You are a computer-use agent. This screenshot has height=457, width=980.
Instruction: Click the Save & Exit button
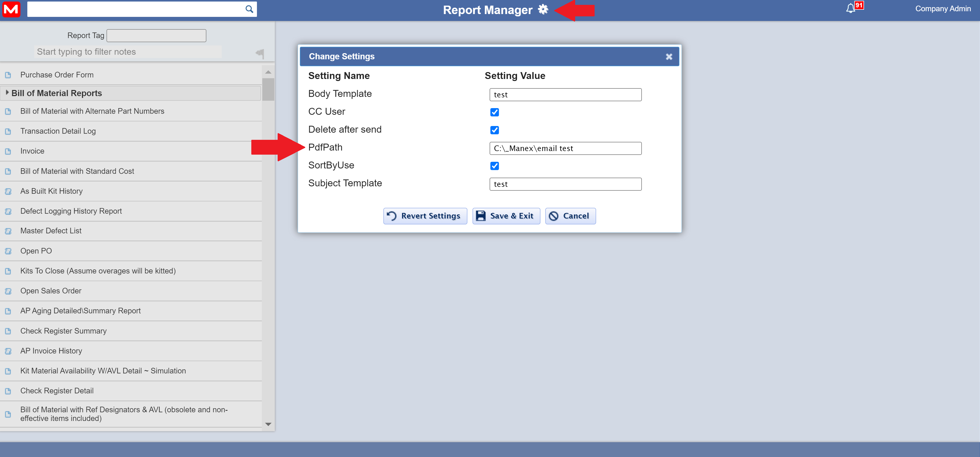coord(506,216)
